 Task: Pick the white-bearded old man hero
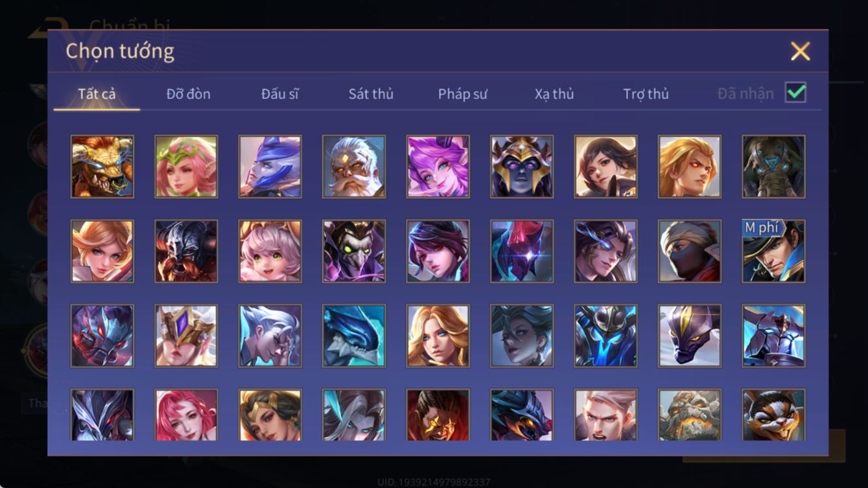tap(354, 167)
